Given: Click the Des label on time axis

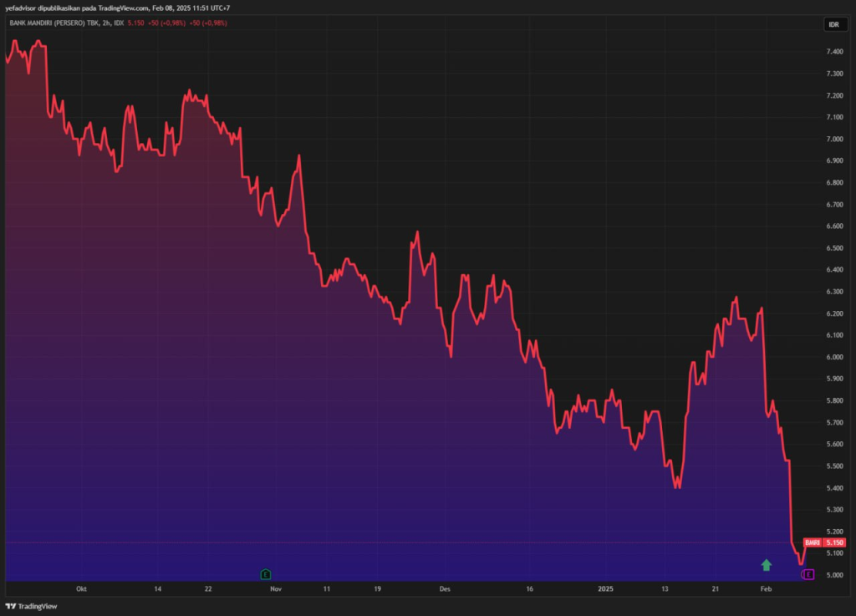Looking at the screenshot, I should (445, 588).
